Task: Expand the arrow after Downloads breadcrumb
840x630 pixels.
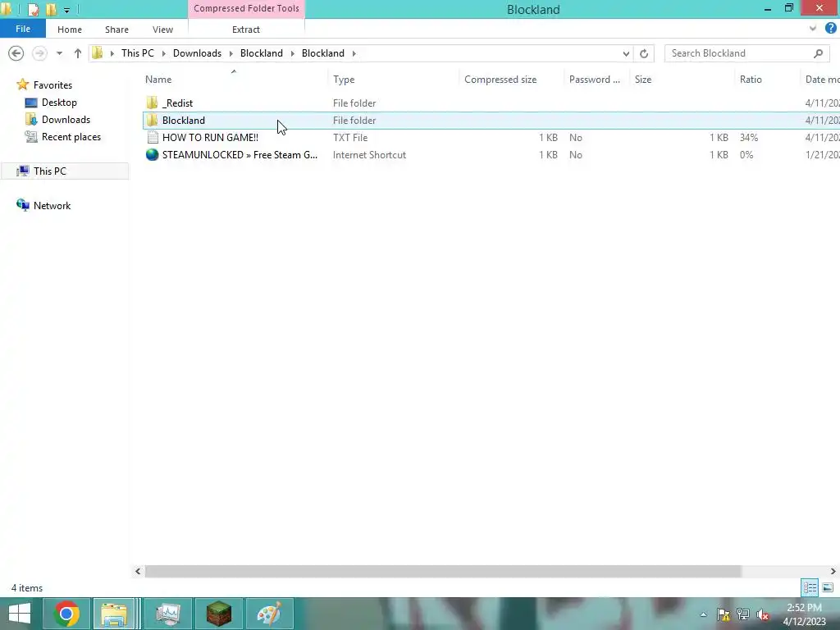Action: pos(231,53)
